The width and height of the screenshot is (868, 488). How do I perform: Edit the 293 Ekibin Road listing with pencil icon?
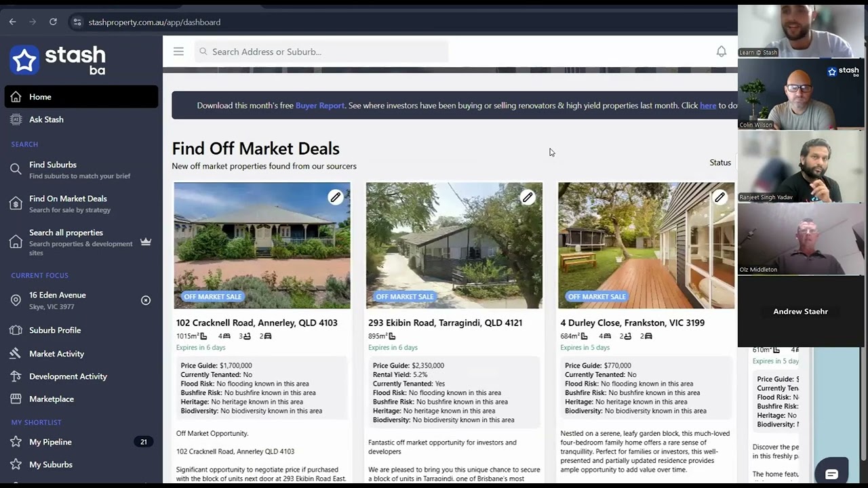[528, 197]
